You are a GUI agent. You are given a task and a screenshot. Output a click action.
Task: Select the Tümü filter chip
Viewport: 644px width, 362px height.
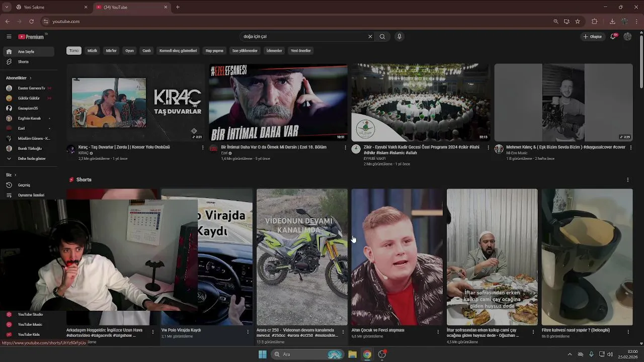point(74,51)
